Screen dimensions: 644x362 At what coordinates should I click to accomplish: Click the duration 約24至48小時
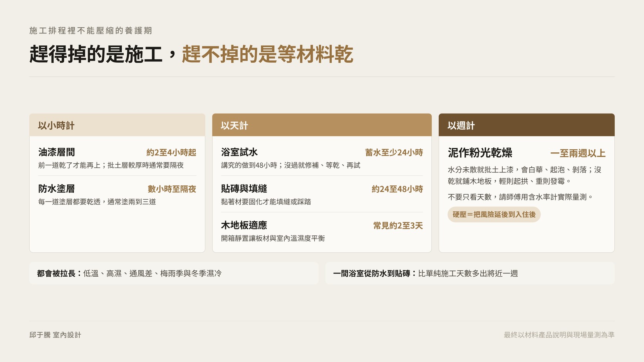tap(397, 189)
